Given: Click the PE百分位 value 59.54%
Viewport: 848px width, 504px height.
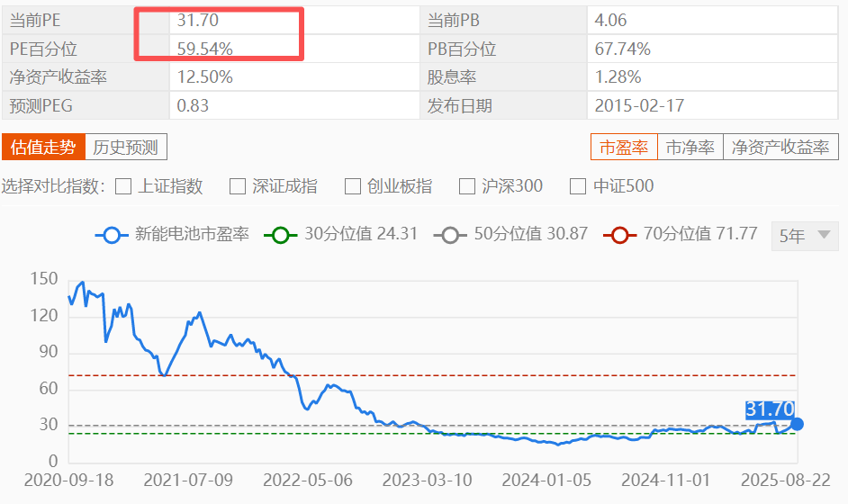Looking at the screenshot, I should point(203,49).
